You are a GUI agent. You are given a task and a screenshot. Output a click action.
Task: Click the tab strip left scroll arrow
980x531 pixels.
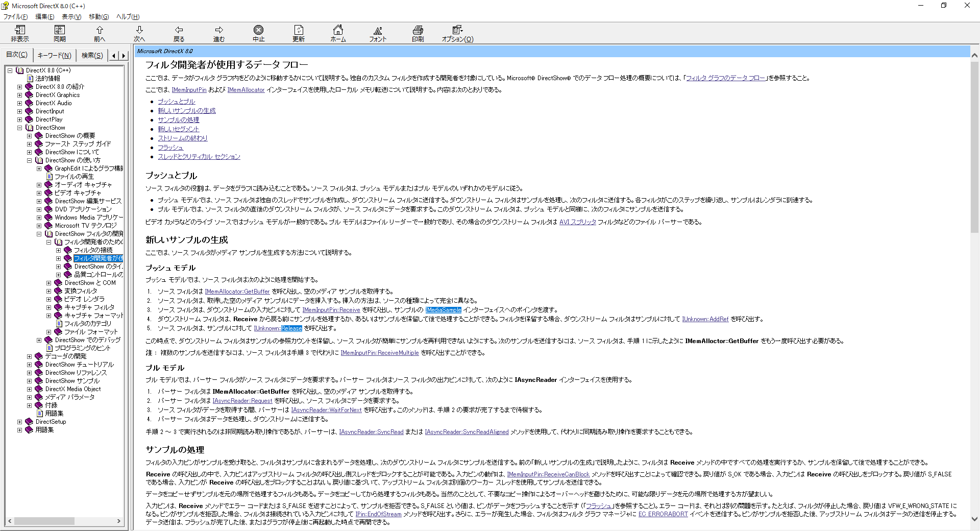pos(114,56)
